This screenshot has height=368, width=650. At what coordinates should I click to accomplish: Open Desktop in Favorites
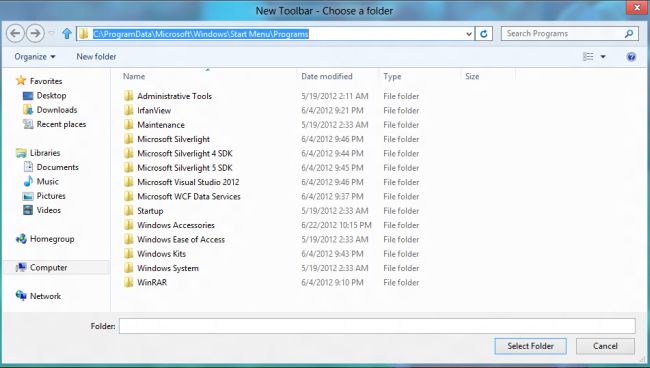tap(44, 95)
